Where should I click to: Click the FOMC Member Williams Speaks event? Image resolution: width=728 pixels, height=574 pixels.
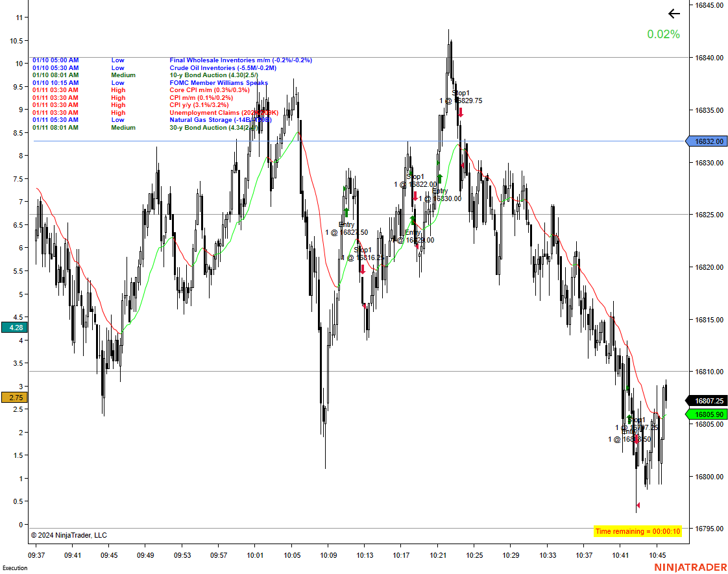(x=219, y=82)
